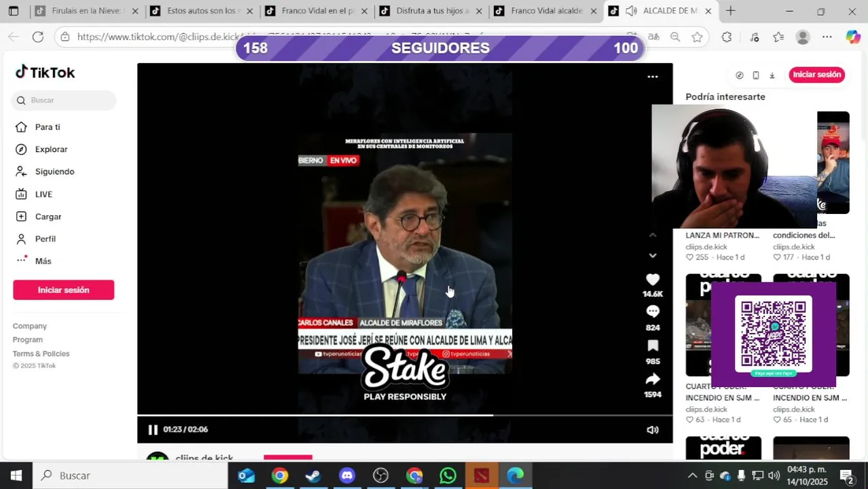Open the video comments
Screen dimensions: 868x489
pyautogui.click(x=653, y=312)
